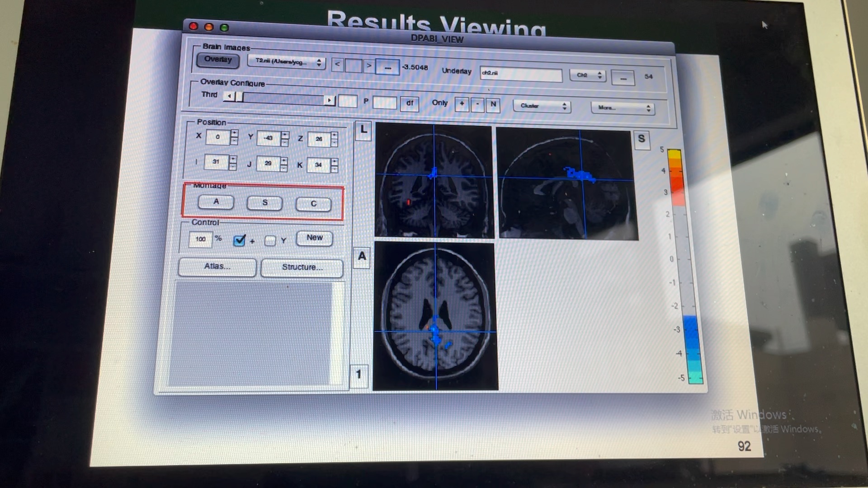This screenshot has height=488, width=868.
Task: Increment the K index stepper
Action: [335, 162]
